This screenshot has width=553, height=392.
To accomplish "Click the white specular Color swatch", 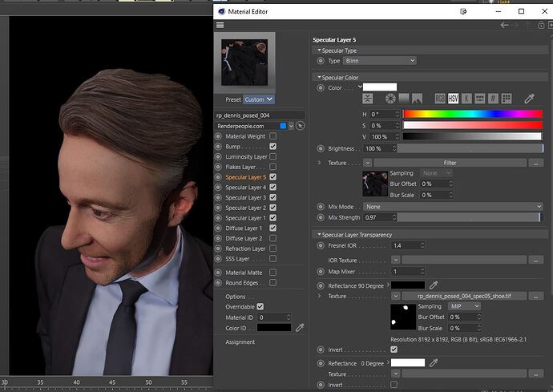I will 380,87.
